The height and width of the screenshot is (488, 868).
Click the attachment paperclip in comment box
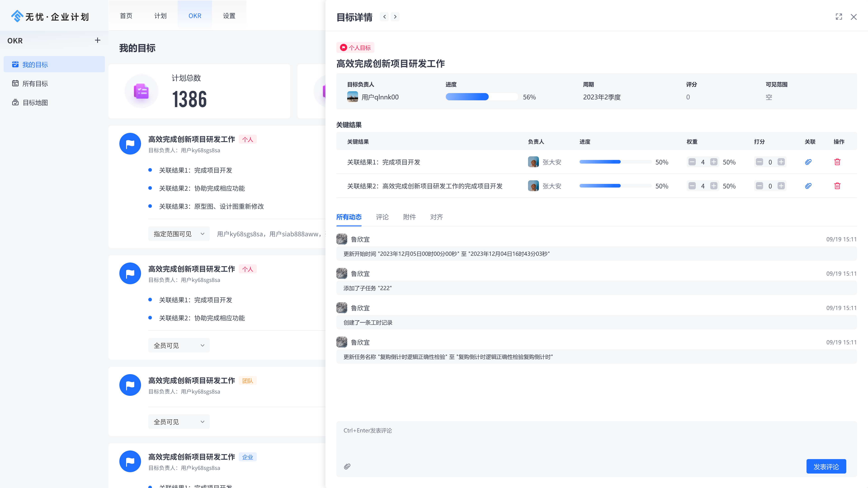point(347,467)
